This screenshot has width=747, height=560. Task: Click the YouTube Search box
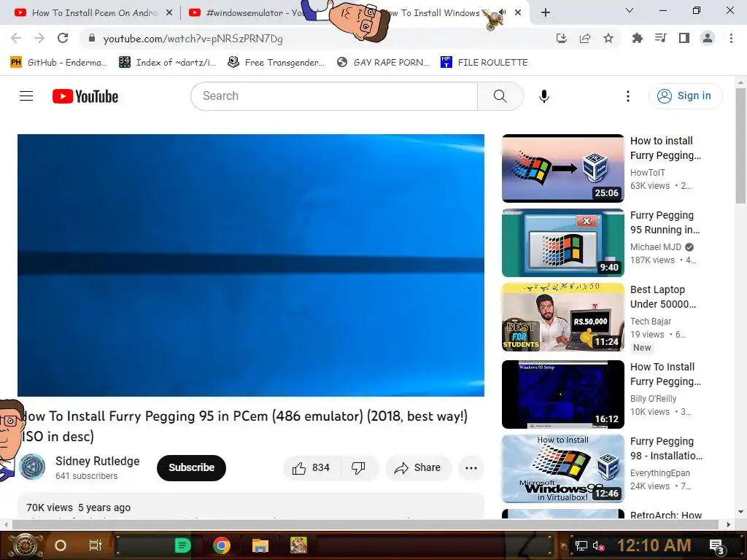pyautogui.click(x=334, y=96)
